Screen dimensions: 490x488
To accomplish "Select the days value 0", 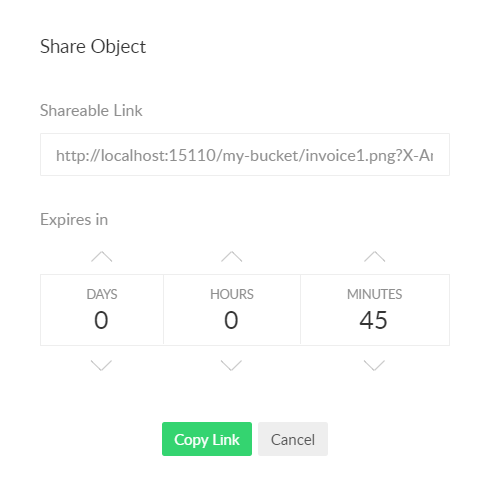I will tap(101, 320).
